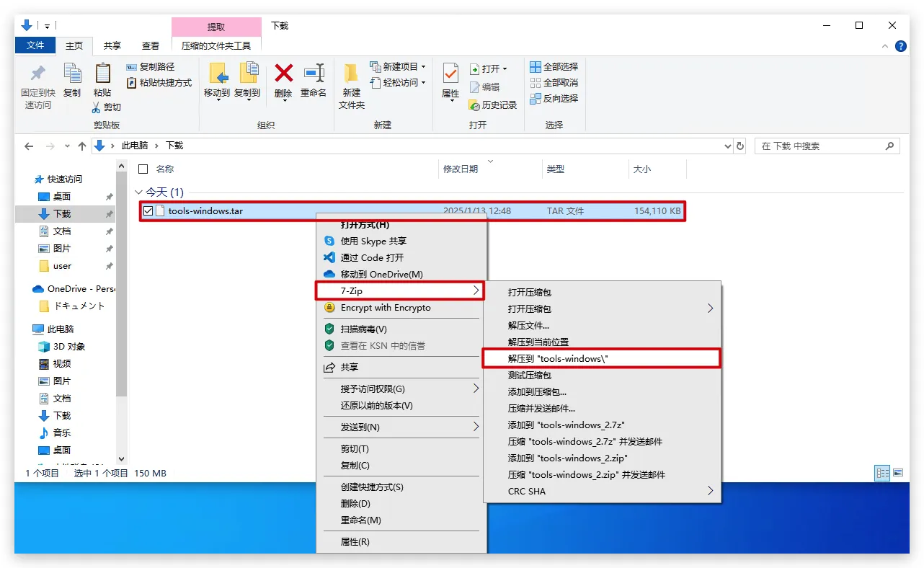Toggle the select-all checkbox in column header

coord(143,169)
